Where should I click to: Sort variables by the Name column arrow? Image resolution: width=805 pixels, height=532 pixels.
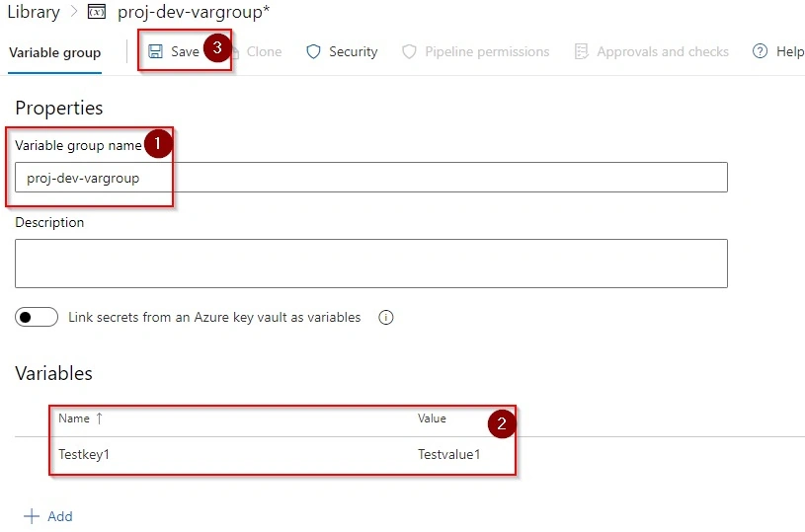click(x=99, y=418)
